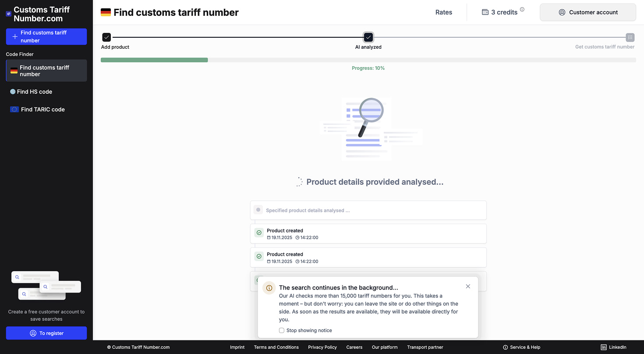Click the green progress bar

(154, 60)
